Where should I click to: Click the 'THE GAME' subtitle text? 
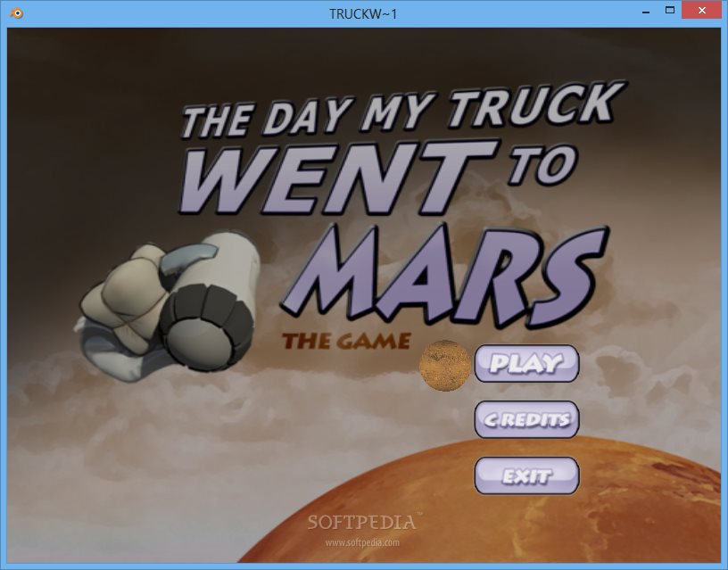(x=346, y=341)
